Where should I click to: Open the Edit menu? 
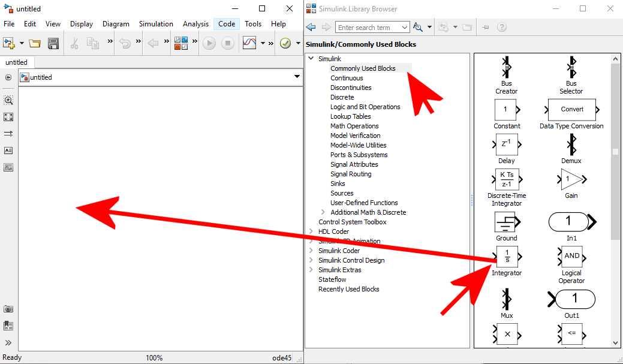30,24
